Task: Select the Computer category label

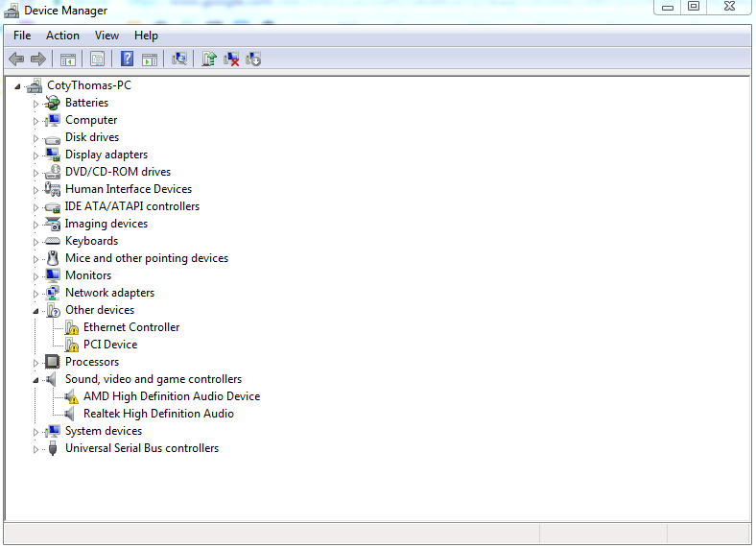Action: (x=91, y=120)
